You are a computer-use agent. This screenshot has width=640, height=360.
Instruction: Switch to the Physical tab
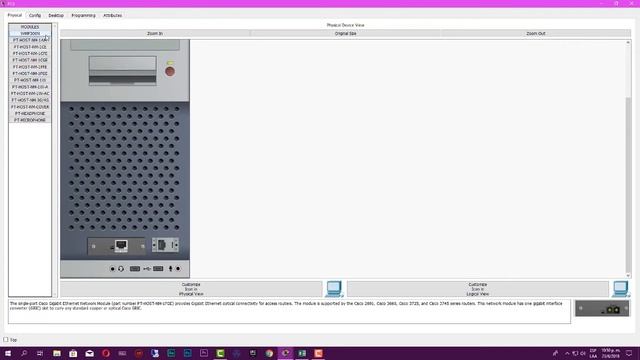pos(15,15)
